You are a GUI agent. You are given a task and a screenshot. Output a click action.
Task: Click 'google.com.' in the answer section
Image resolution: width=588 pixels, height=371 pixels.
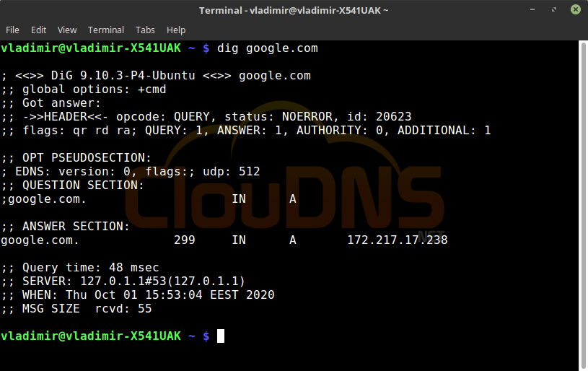(x=40, y=240)
